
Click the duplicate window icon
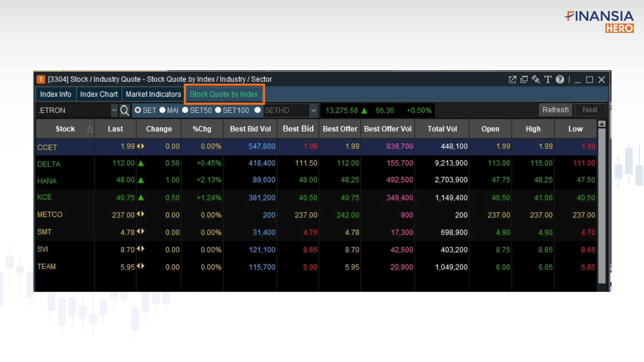coord(524,80)
